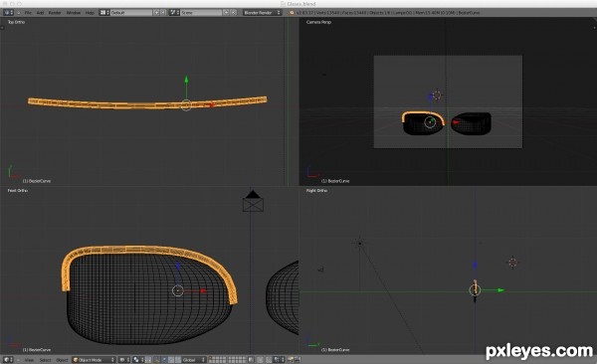Add a new scene
597x364 pixels.
click(226, 13)
